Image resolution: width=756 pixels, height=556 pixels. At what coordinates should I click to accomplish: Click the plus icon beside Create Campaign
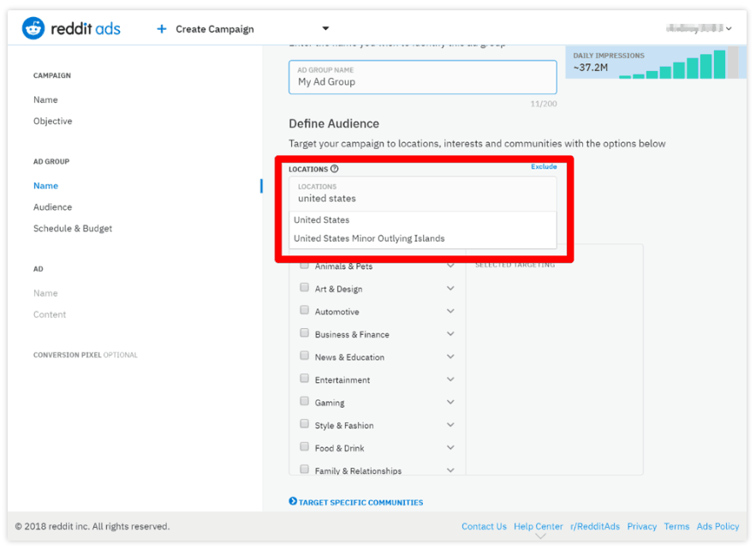[162, 29]
